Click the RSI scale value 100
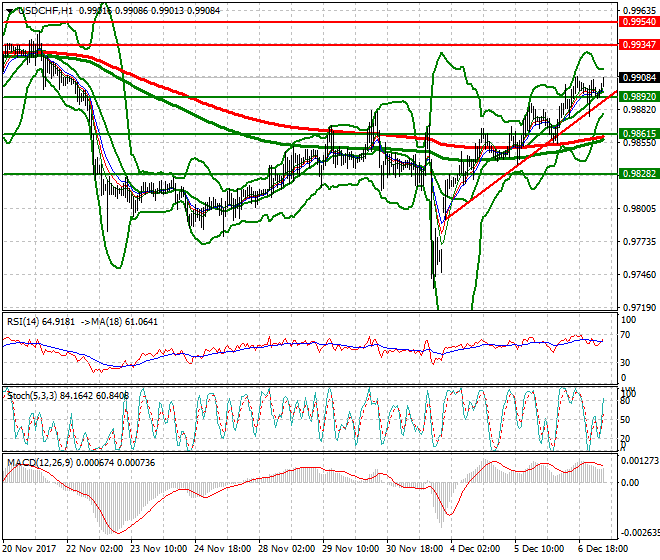The height and width of the screenshot is (560, 660). tap(628, 321)
